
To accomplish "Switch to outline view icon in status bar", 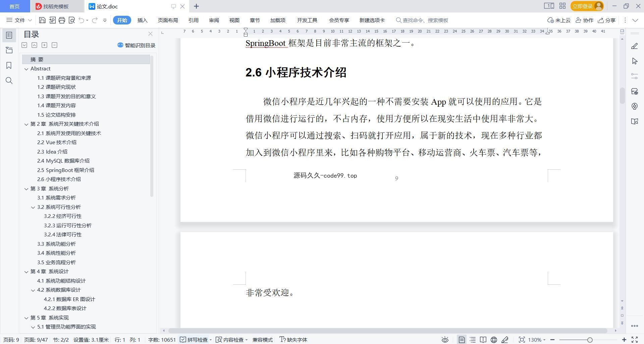I will click(x=473, y=340).
